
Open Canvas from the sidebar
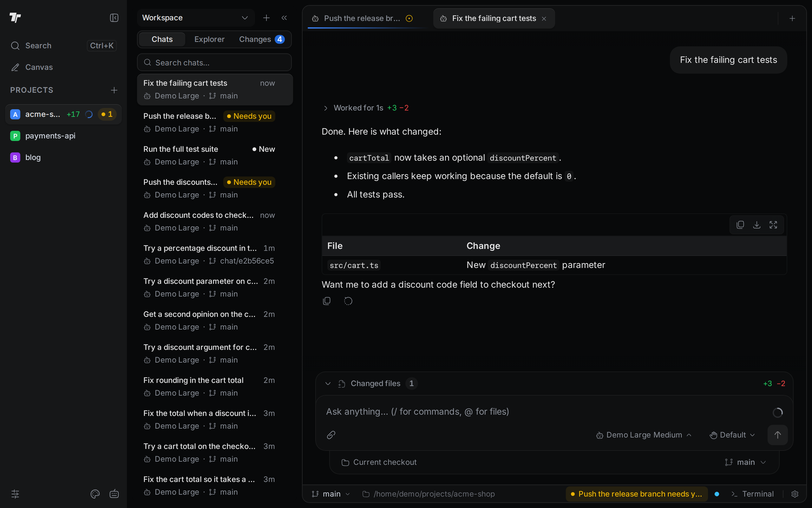63,67
